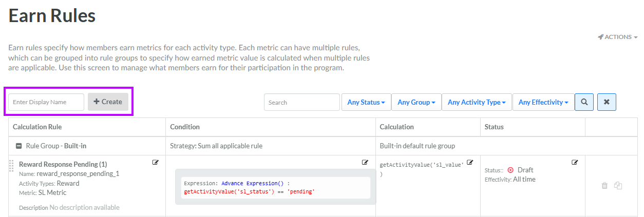Grab the row drag handle
Viewport: 644px width, 217px height.
11,166
